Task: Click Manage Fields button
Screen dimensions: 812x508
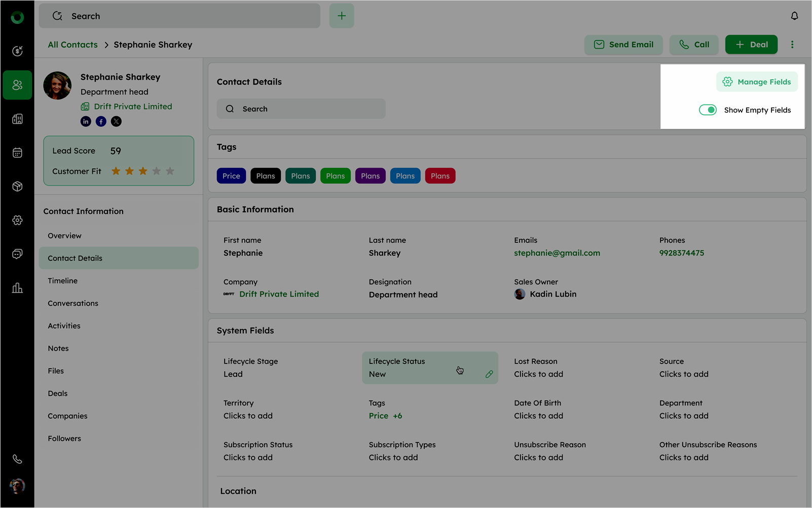Action: click(x=757, y=82)
